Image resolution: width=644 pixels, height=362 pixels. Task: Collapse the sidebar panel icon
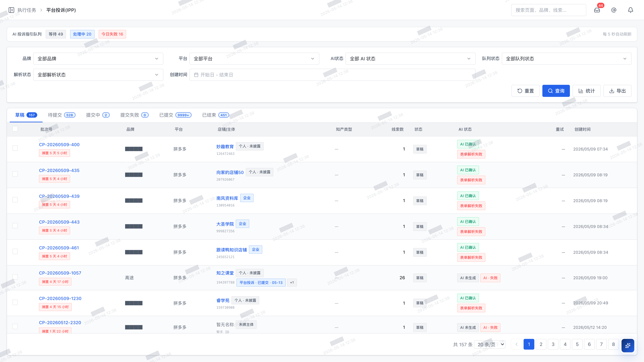(11, 10)
